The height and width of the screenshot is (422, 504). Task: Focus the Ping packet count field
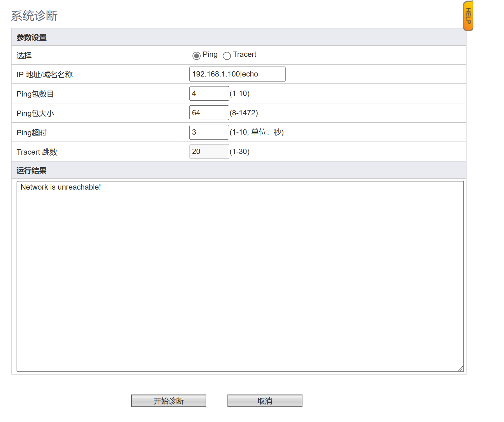[209, 93]
